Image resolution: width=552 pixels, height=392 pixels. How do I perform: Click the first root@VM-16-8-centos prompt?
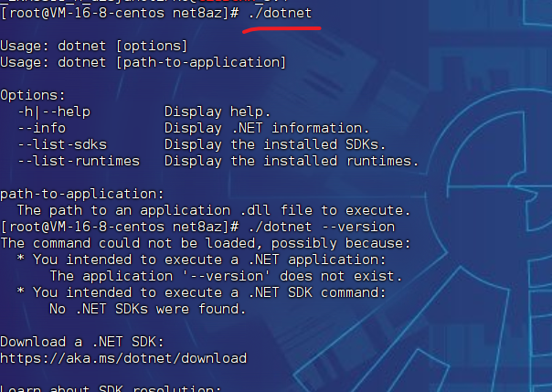coord(120,14)
